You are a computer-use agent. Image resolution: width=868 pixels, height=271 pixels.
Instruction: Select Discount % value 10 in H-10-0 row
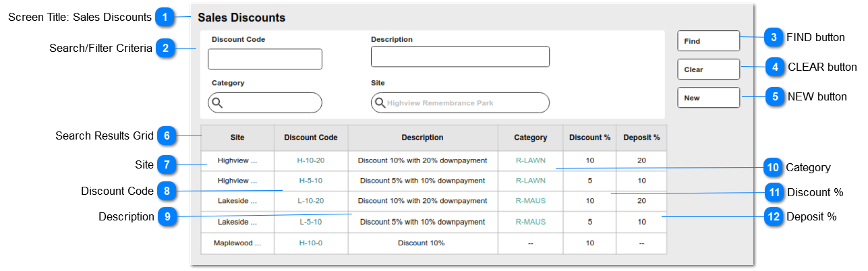point(590,243)
